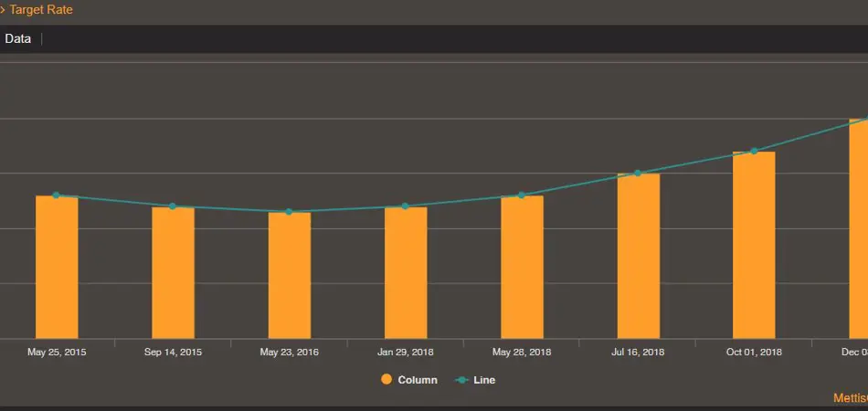The image size is (868, 411).
Task: Click the Oct 01, 2018 column bar
Action: pos(754,247)
